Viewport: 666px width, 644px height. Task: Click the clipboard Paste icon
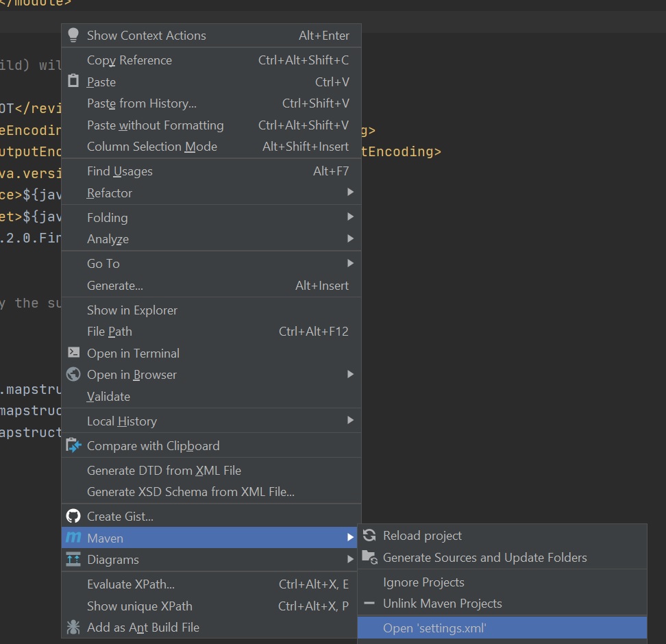point(73,82)
